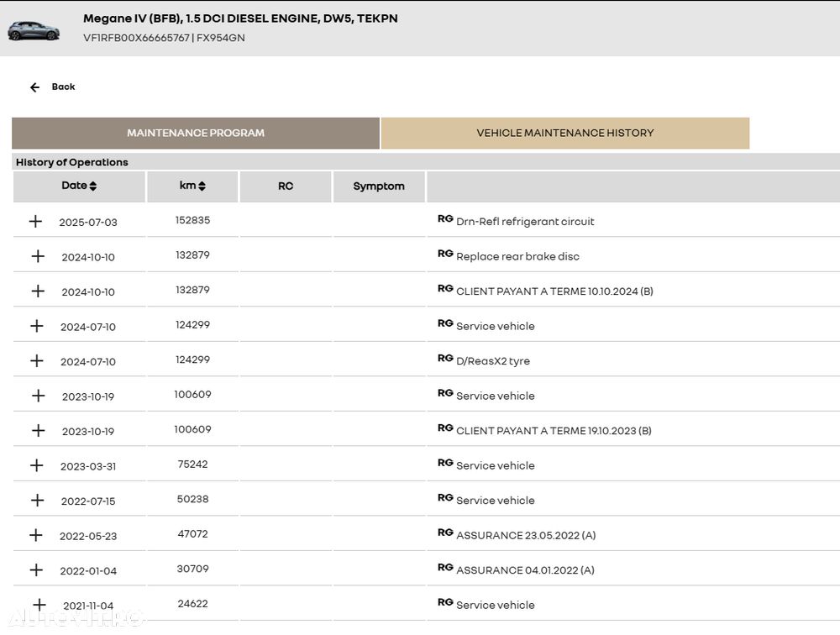Expand the 2022-07-15 Service vehicle row
The width and height of the screenshot is (840, 635).
tap(36, 501)
